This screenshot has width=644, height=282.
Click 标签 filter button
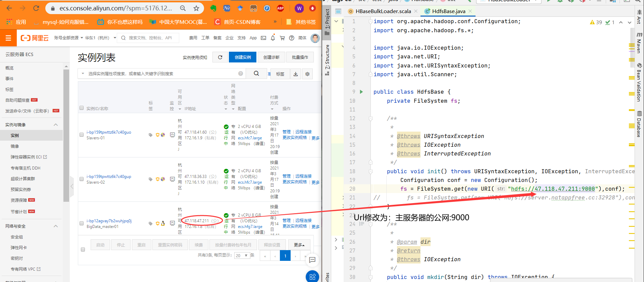pyautogui.click(x=280, y=74)
